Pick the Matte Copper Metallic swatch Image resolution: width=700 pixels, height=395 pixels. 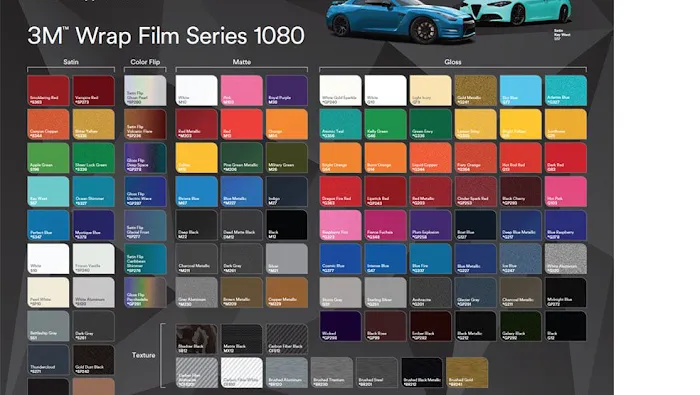pyautogui.click(x=287, y=292)
